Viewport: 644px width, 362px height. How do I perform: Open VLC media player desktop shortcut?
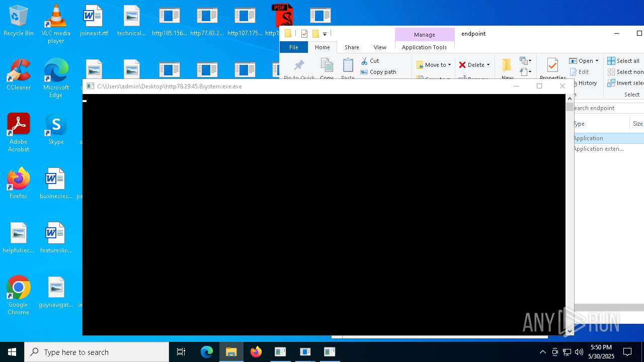[56, 24]
